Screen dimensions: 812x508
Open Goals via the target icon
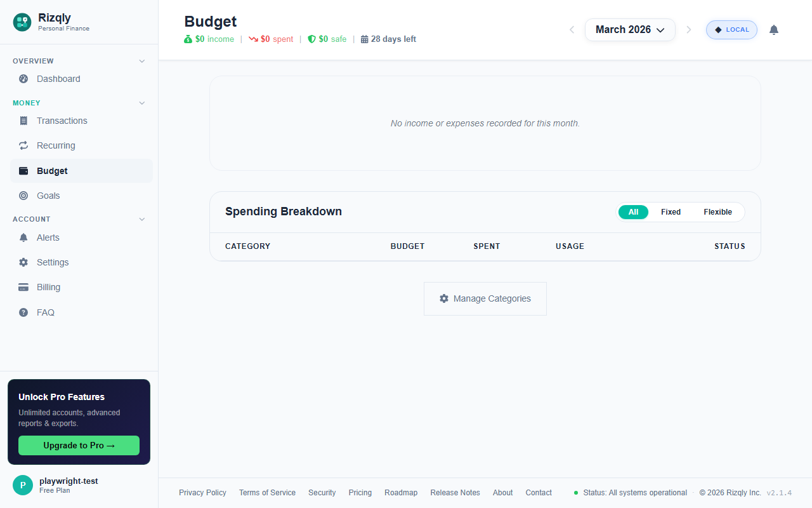(x=23, y=196)
